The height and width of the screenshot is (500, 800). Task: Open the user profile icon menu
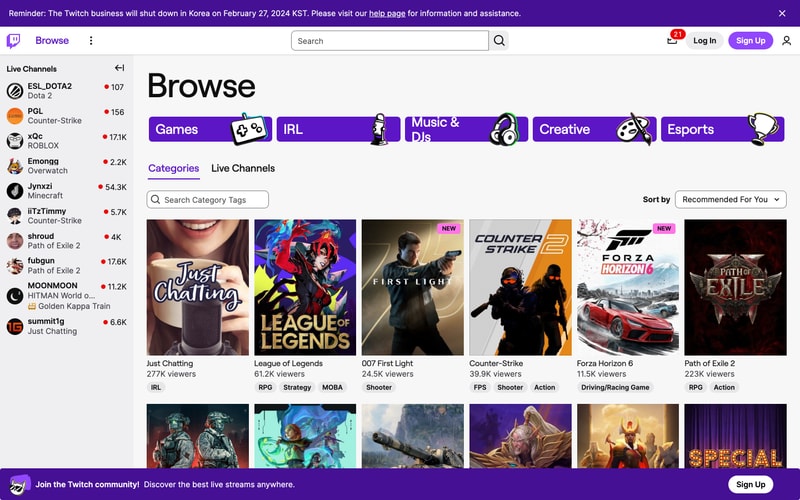tap(786, 41)
